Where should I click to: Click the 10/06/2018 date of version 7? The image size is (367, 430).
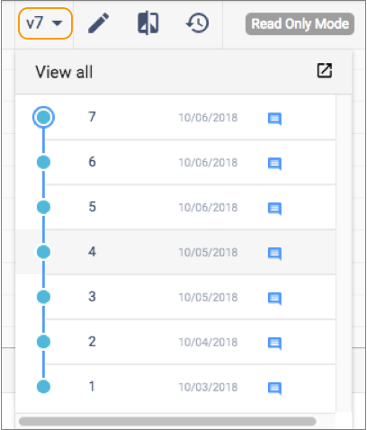[208, 118]
